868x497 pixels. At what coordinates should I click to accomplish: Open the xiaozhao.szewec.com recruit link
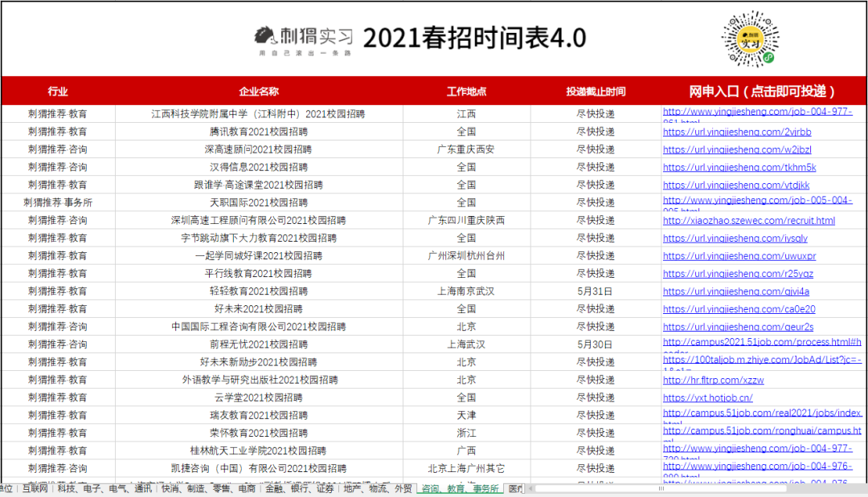pos(748,221)
